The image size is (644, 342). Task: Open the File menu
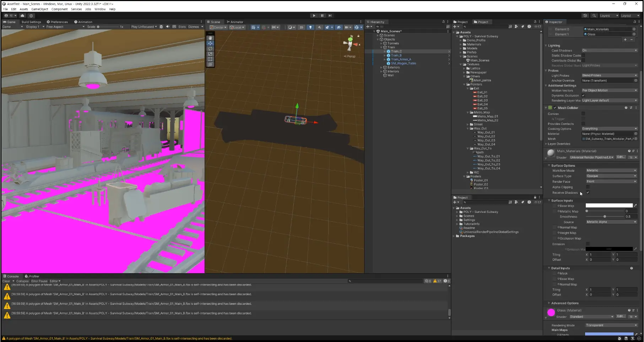click(x=5, y=9)
